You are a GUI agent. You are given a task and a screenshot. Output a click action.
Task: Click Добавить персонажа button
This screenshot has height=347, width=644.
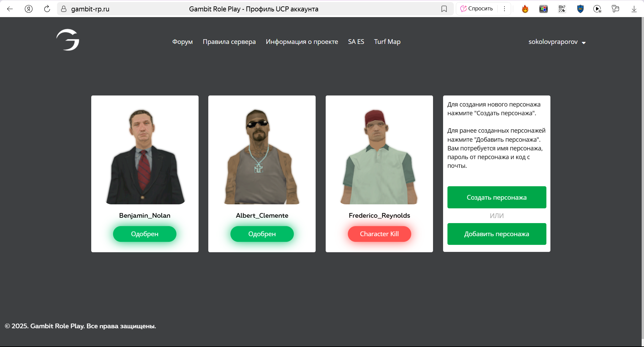click(x=497, y=234)
